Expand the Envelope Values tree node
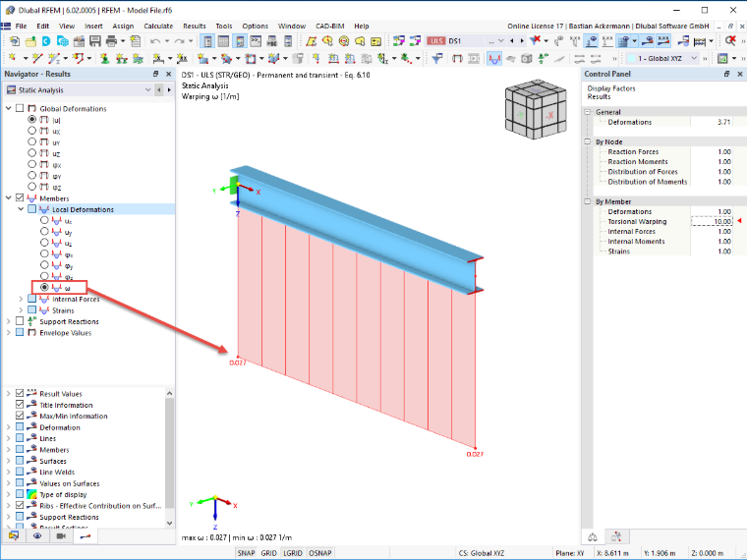Screen dimensions: 747x560 click(8, 332)
